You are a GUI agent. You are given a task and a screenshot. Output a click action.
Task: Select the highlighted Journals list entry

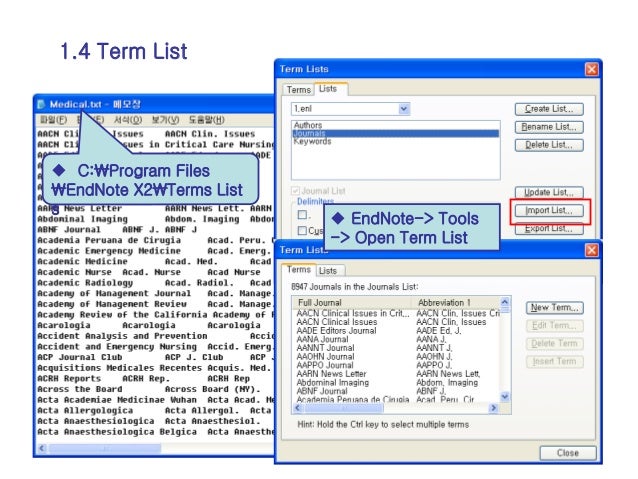[x=395, y=133]
